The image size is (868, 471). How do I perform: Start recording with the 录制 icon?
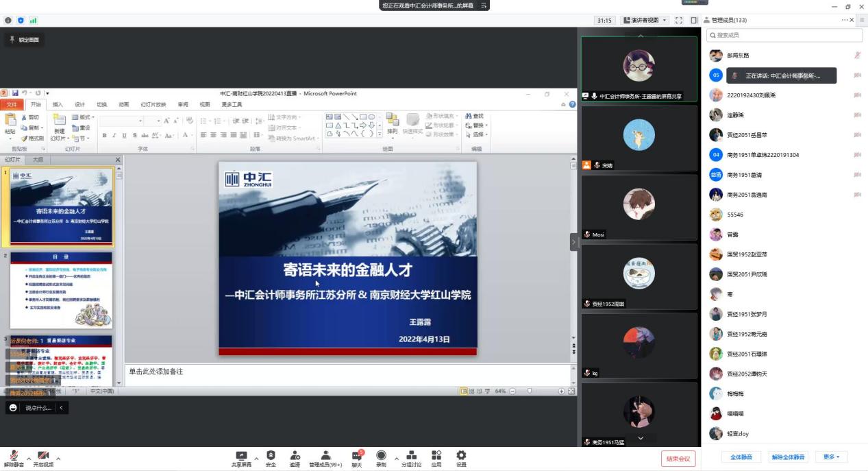[381, 456]
